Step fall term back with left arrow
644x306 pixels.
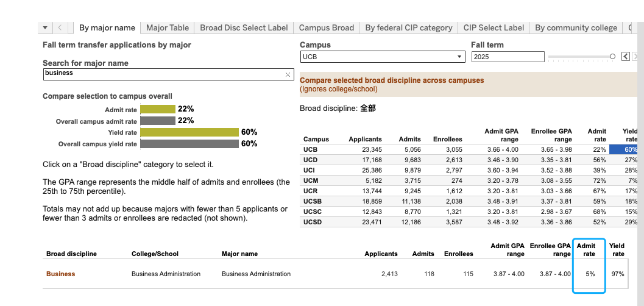[625, 57]
